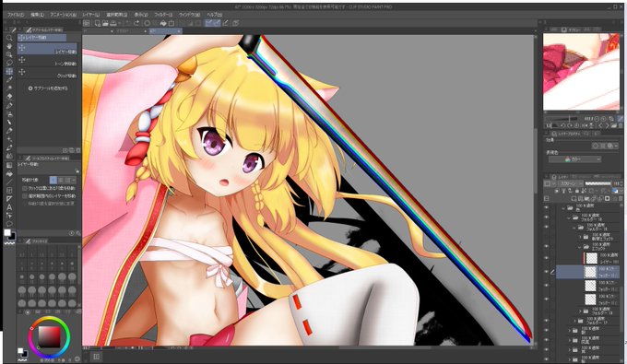This screenshot has height=364, width=627.
Task: Toggle Snap to grid in command bar
Action: 225,23
